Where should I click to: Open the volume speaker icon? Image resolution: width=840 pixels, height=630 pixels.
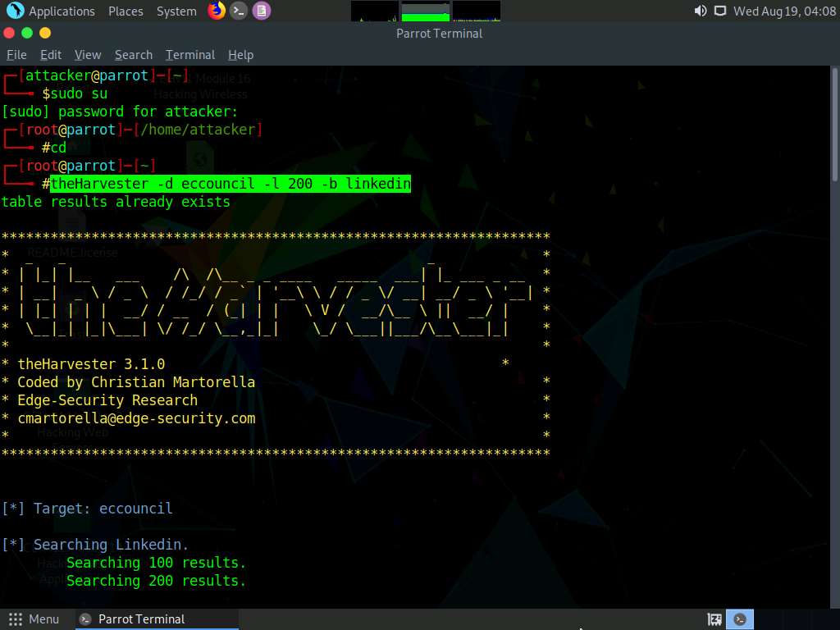point(701,11)
